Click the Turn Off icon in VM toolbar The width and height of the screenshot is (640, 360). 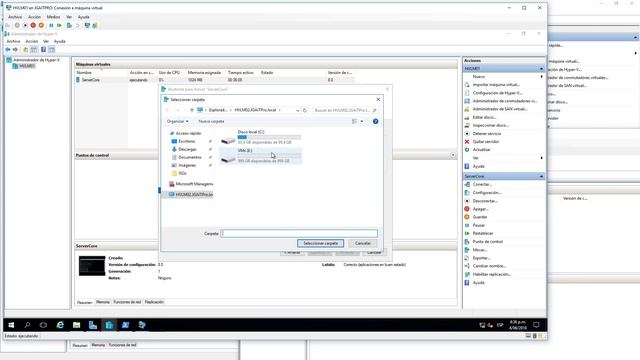click(x=25, y=25)
